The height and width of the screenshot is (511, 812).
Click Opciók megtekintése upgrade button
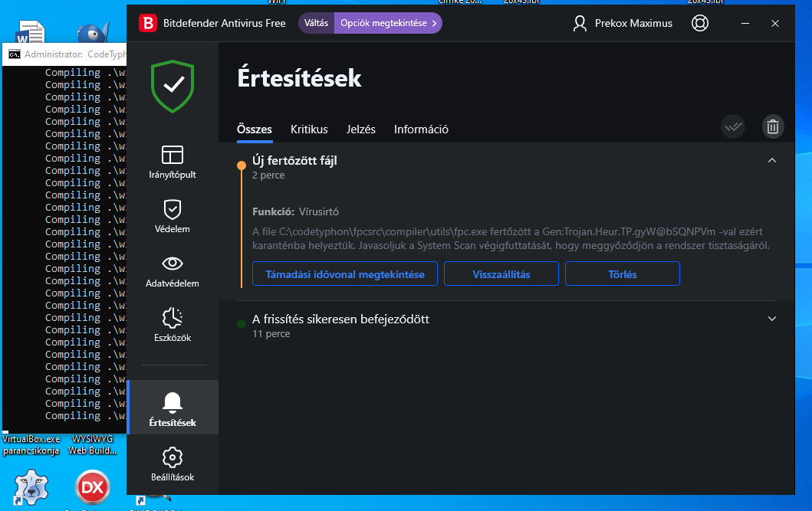click(x=388, y=23)
